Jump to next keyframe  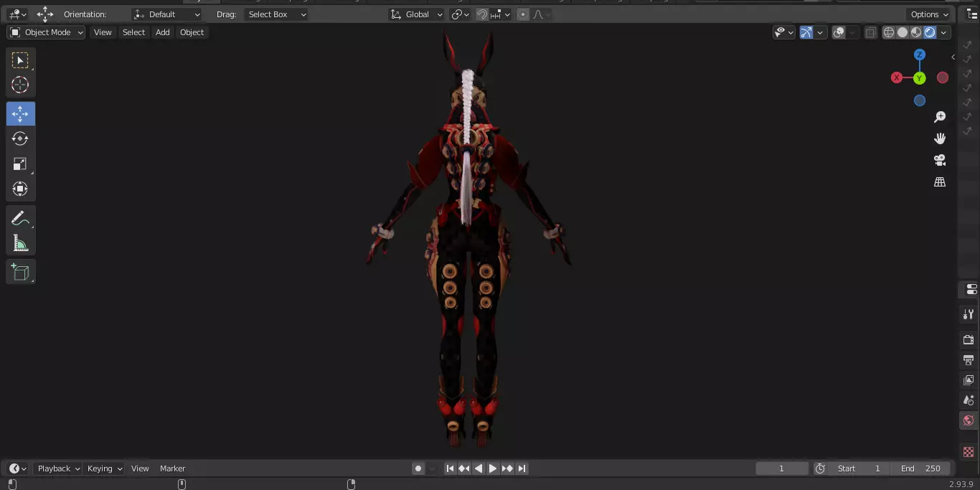pos(507,468)
